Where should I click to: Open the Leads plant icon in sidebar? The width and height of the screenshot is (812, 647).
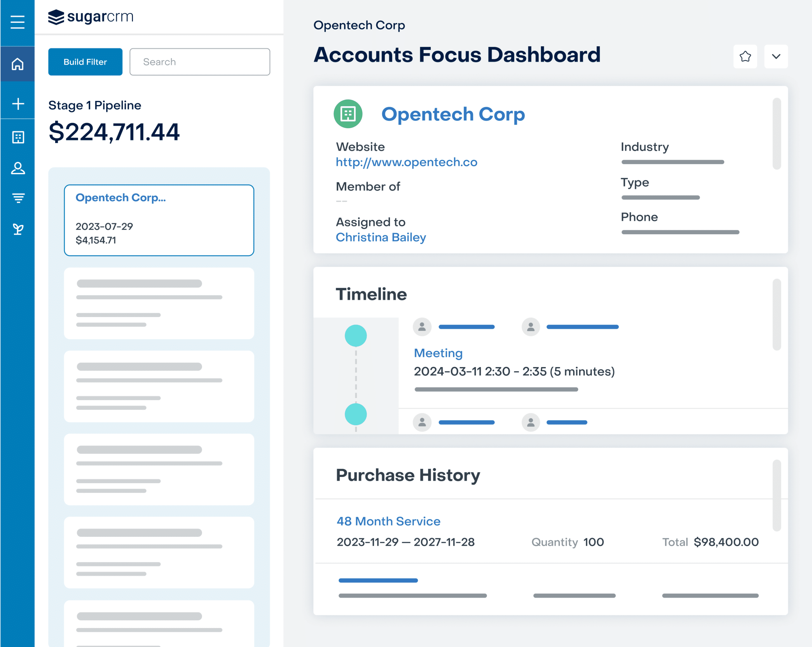point(17,228)
